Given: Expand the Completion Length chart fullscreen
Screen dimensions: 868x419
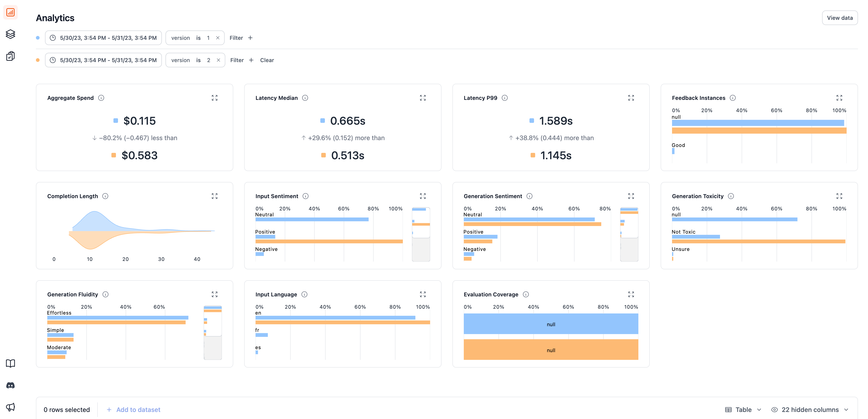Looking at the screenshot, I should [x=214, y=196].
